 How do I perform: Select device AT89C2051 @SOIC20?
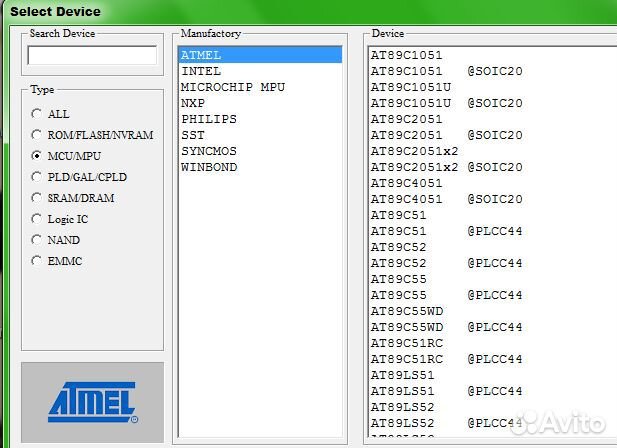point(446,135)
